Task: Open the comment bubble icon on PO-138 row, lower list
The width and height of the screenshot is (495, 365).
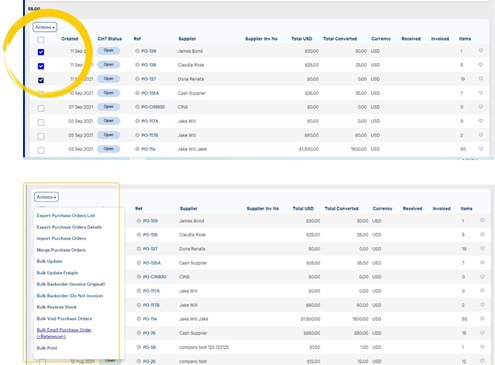Action: (x=482, y=234)
